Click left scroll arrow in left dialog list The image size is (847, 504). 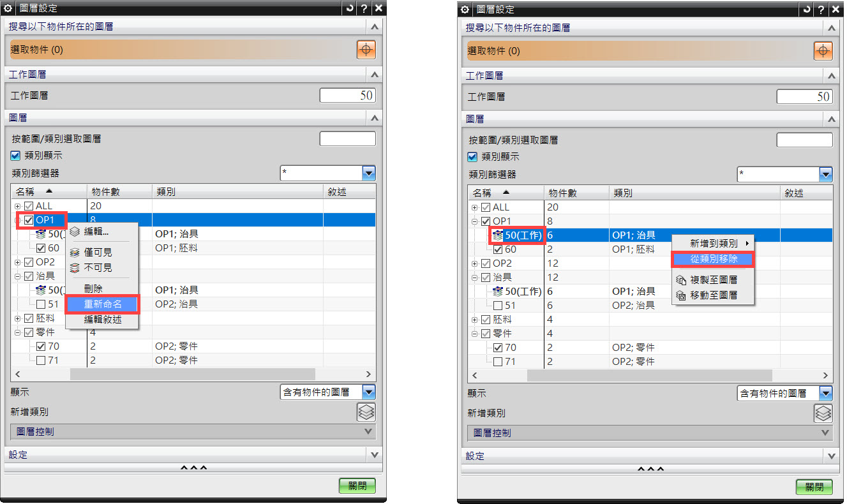coord(18,374)
